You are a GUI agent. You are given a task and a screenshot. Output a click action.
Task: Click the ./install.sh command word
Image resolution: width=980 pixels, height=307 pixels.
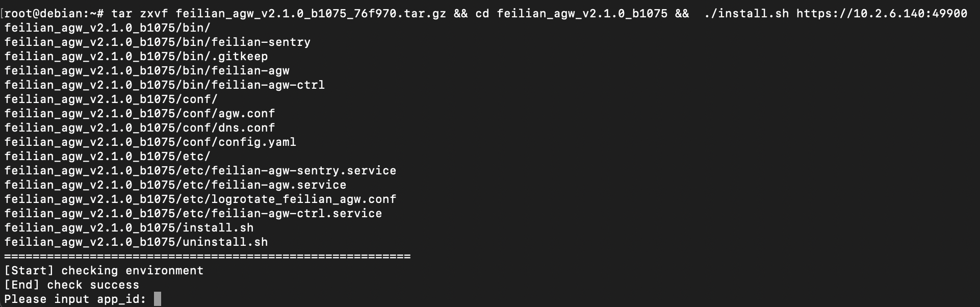point(746,14)
